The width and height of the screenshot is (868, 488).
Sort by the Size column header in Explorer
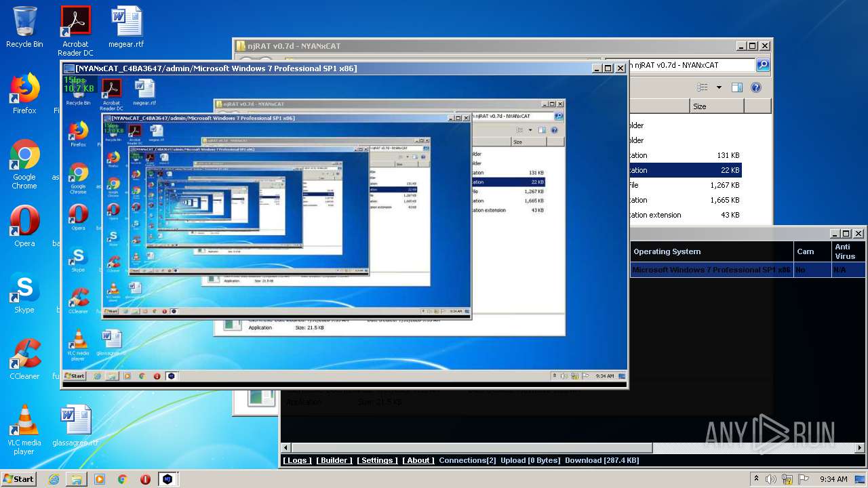(x=717, y=106)
